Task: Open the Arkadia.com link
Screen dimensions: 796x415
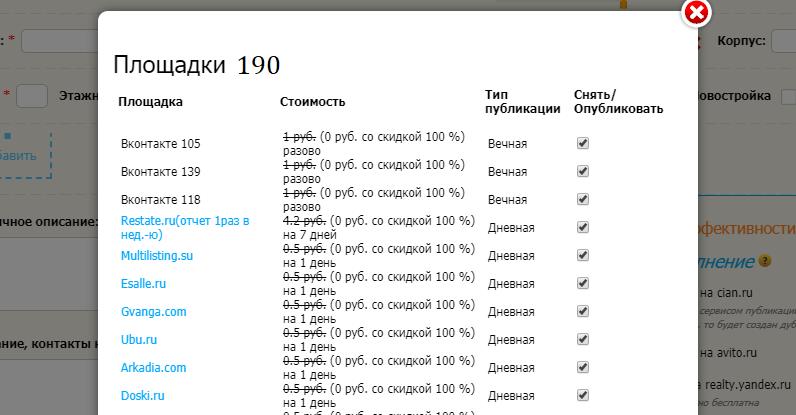Action: point(153,368)
